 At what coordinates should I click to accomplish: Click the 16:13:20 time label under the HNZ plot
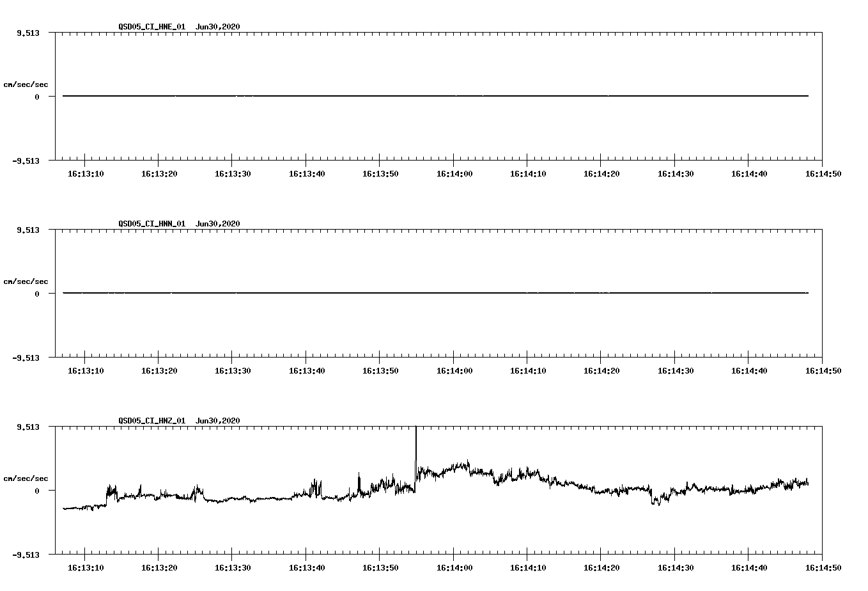pos(159,567)
